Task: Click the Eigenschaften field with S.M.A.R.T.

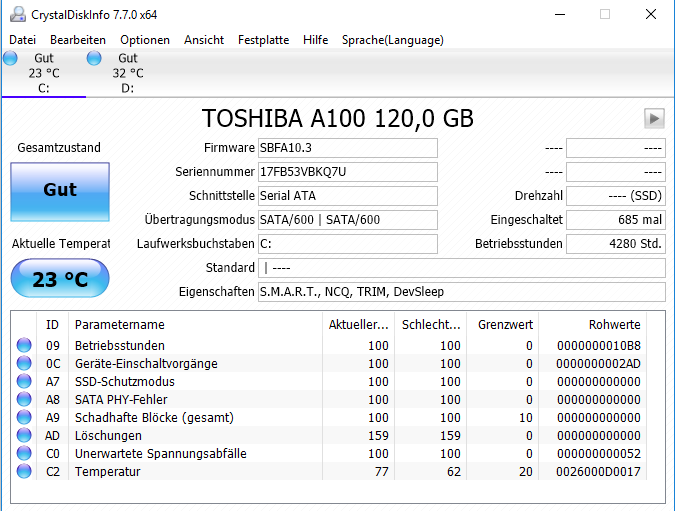Action: coord(462,292)
